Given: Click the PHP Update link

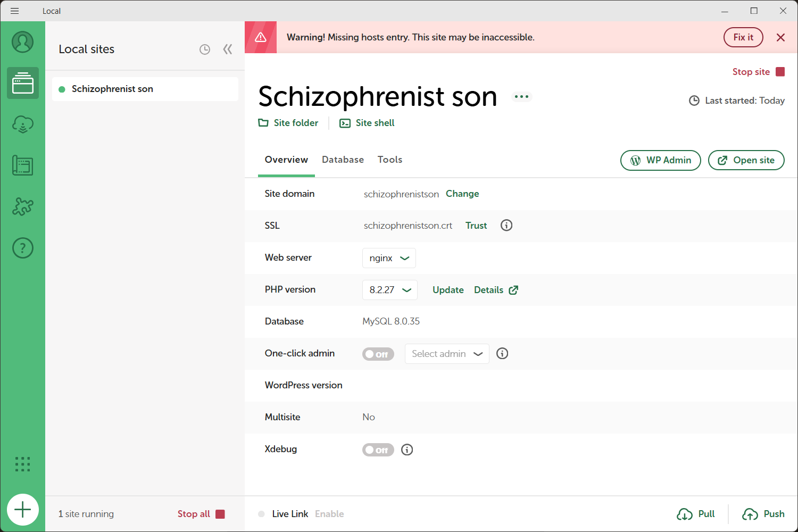Looking at the screenshot, I should point(448,290).
